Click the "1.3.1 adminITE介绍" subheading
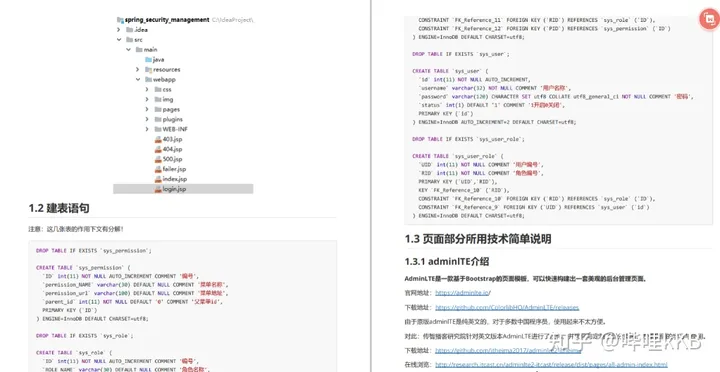Image resolution: width=720 pixels, height=372 pixels. [447, 262]
